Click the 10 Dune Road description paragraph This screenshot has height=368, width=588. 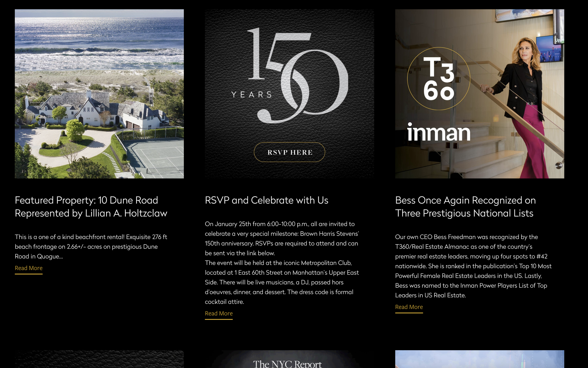click(x=91, y=247)
